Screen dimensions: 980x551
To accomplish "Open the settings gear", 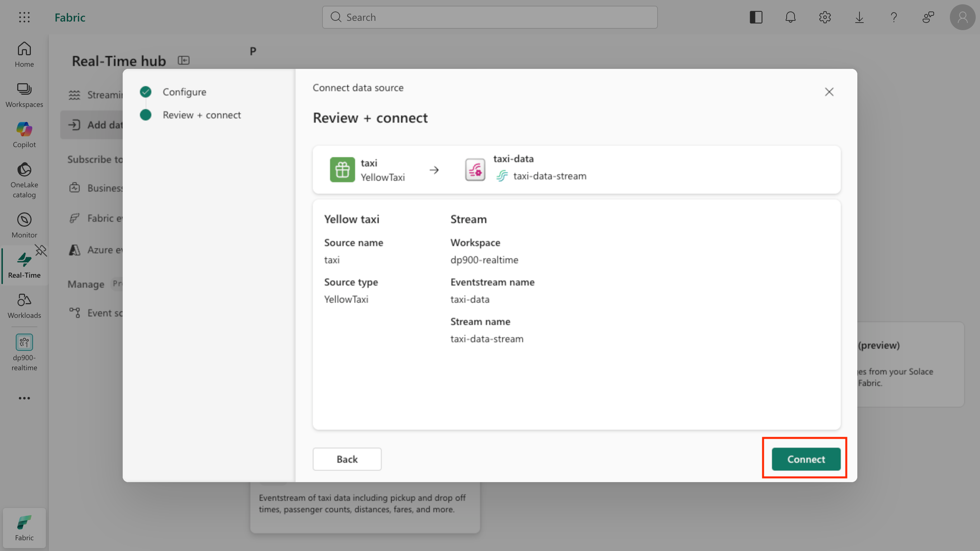I will click(x=825, y=17).
